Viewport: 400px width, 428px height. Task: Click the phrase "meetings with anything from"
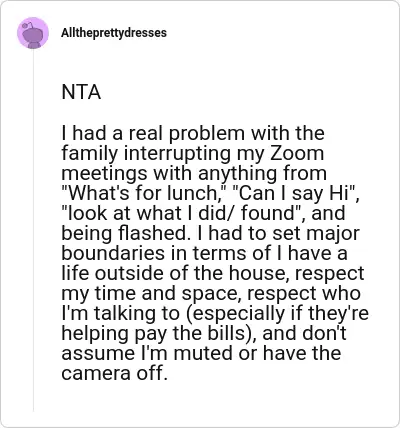click(194, 174)
